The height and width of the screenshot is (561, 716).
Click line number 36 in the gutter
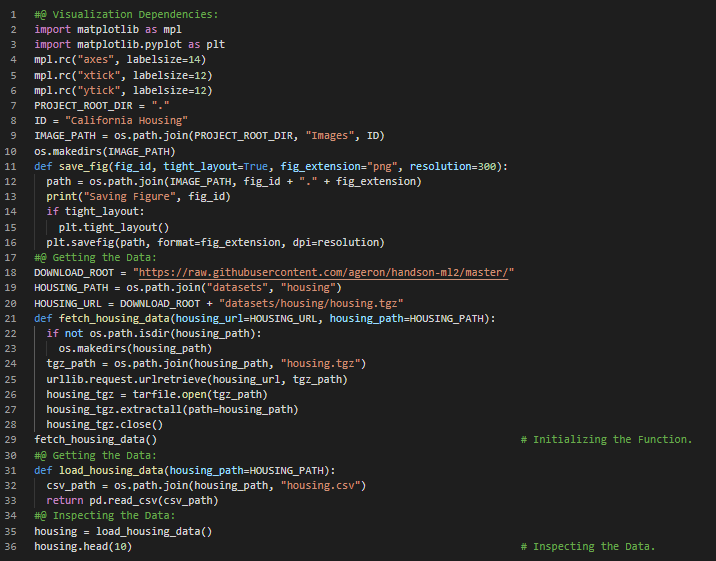point(11,546)
